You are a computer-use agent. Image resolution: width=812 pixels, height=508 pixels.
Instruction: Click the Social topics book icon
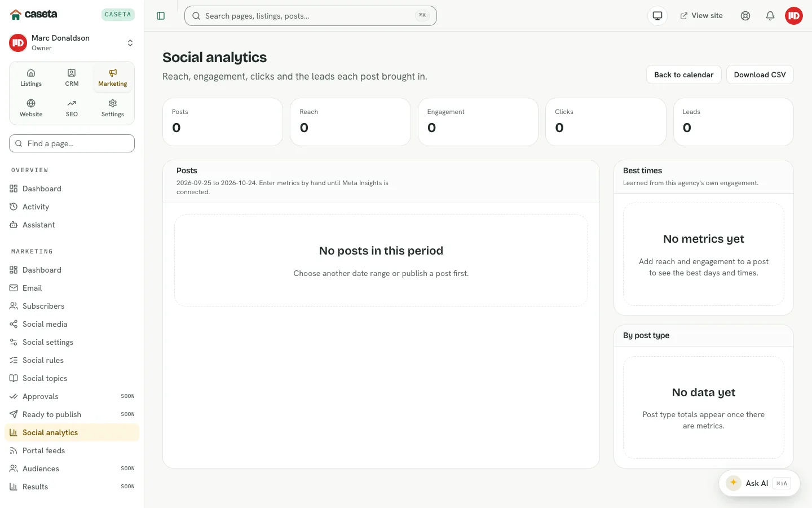(x=14, y=378)
